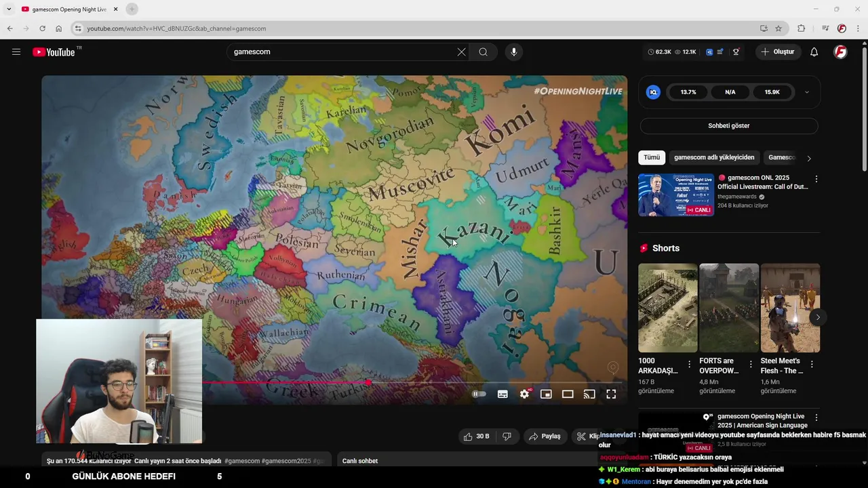Open the YouTube guide hamburger menu

coord(16,52)
